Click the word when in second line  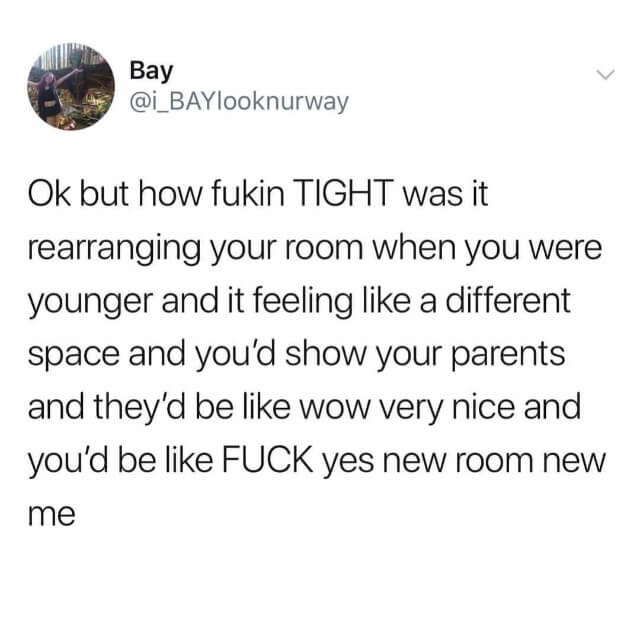pyautogui.click(x=416, y=247)
